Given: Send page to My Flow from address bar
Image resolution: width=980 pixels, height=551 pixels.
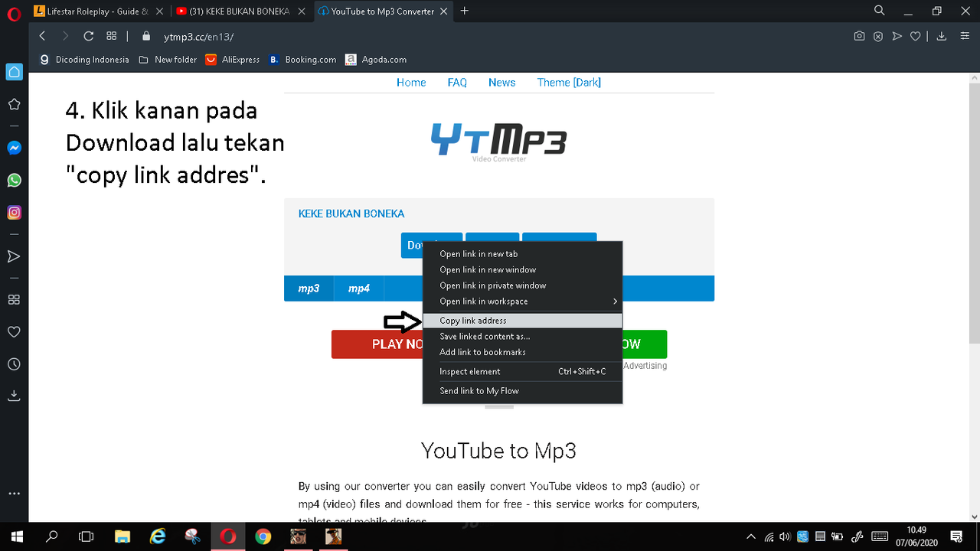Looking at the screenshot, I should [x=897, y=36].
